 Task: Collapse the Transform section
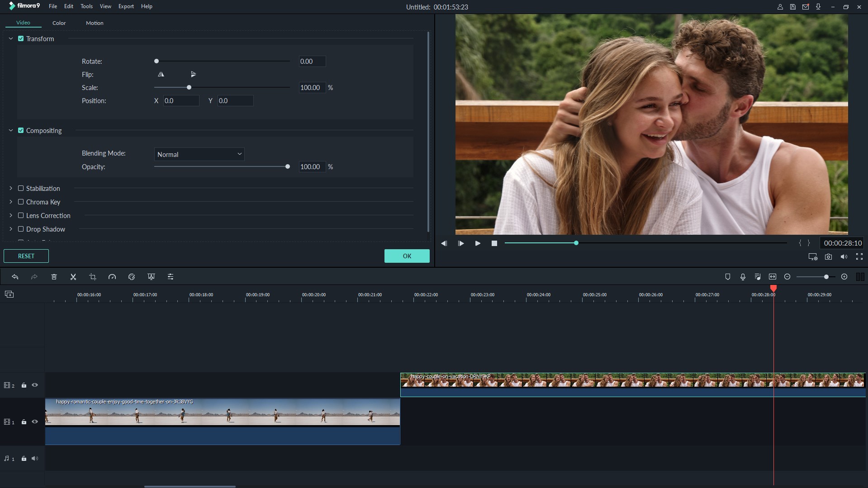11,39
